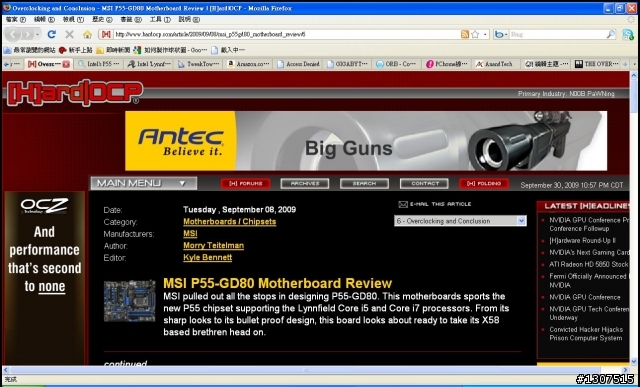Open the 6 - Overclocking and Conclusion dropdown
Viewport: 640px width, 387px height.
click(460, 221)
